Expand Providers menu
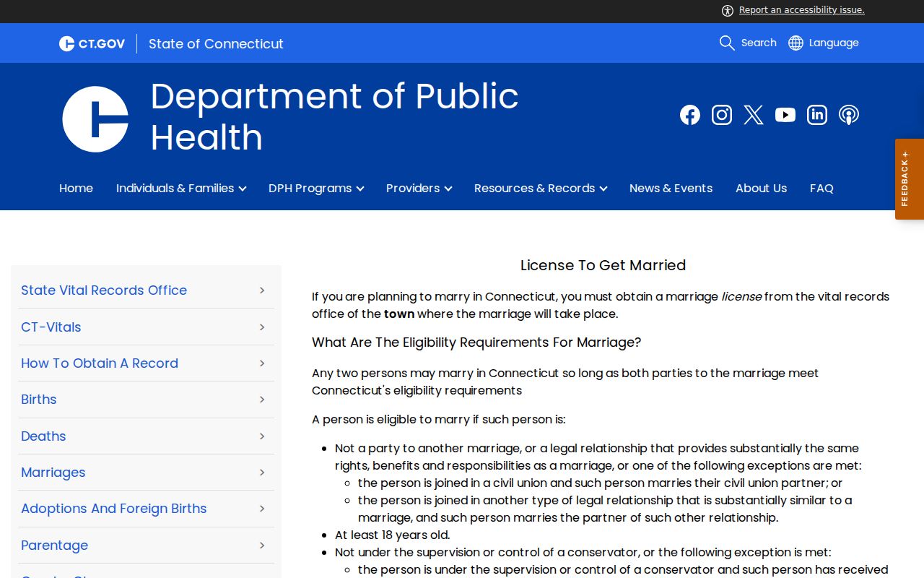The image size is (924, 578). pos(419,188)
